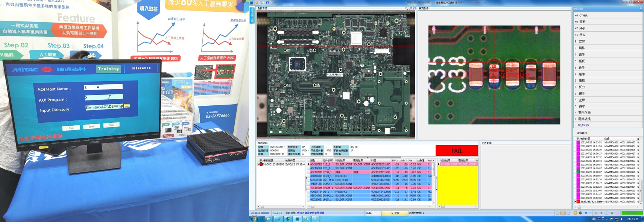Click the orange square icon in the AOI status bar
The width and height of the screenshot is (644, 222).
[x=575, y=213]
